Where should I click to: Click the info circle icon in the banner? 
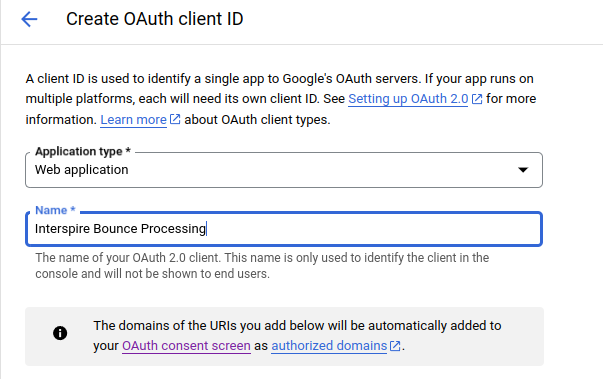click(x=60, y=333)
